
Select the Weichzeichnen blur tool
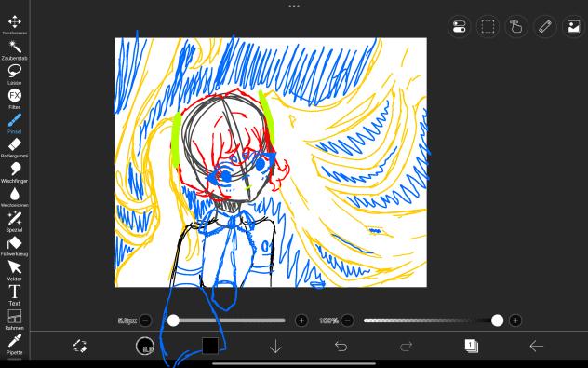(x=15, y=198)
